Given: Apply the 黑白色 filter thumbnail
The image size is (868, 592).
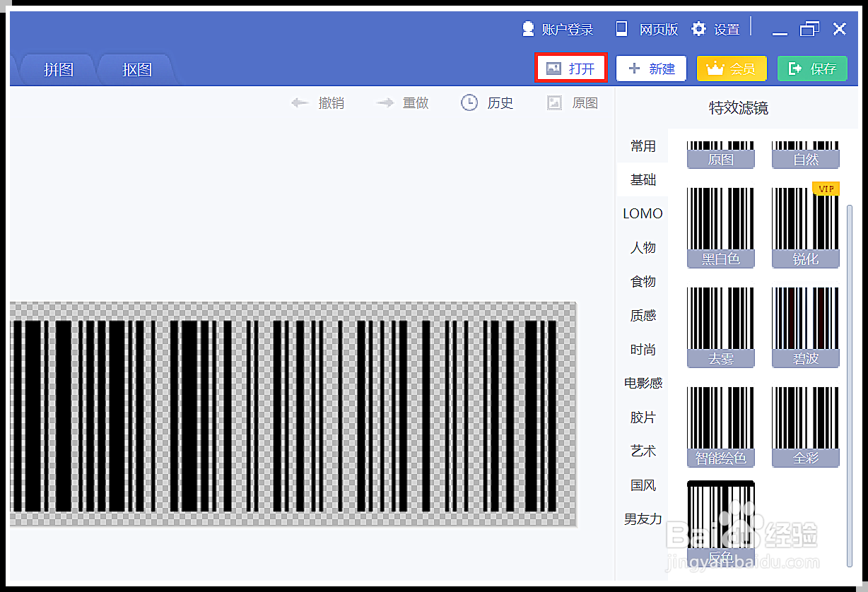Looking at the screenshot, I should pyautogui.click(x=721, y=228).
